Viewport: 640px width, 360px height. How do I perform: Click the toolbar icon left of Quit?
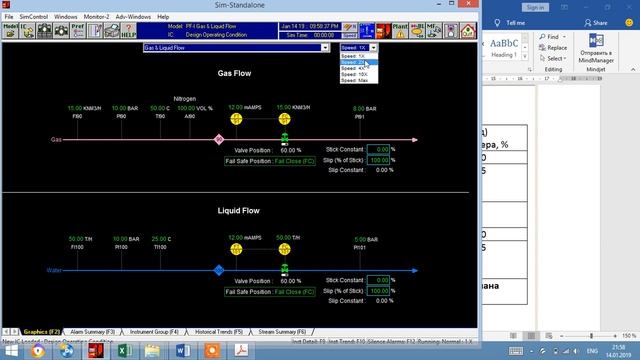pyautogui.click(x=451, y=31)
